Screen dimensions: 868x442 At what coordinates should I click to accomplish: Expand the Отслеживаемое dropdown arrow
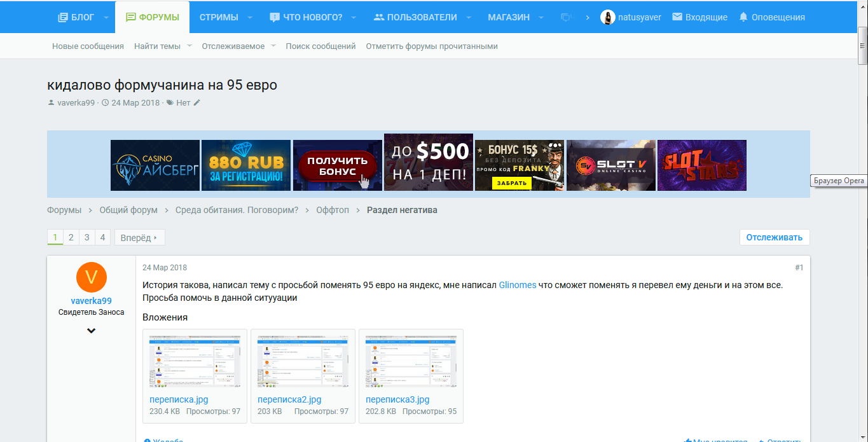point(273,46)
